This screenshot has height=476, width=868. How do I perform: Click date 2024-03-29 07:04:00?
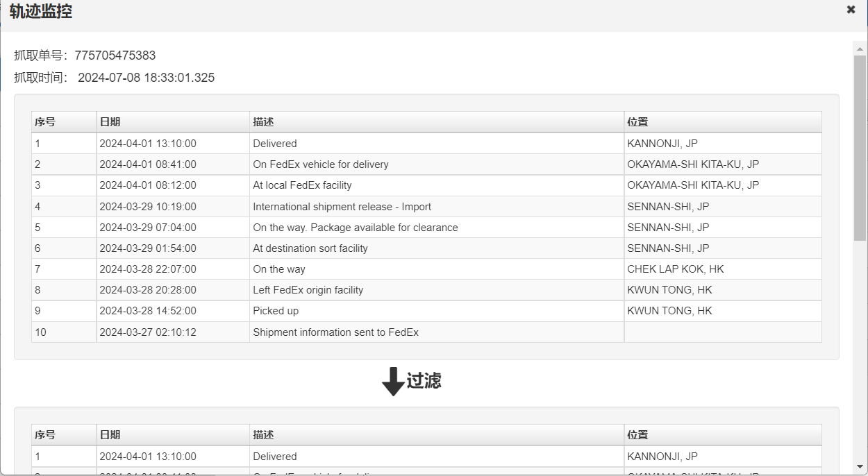point(148,228)
